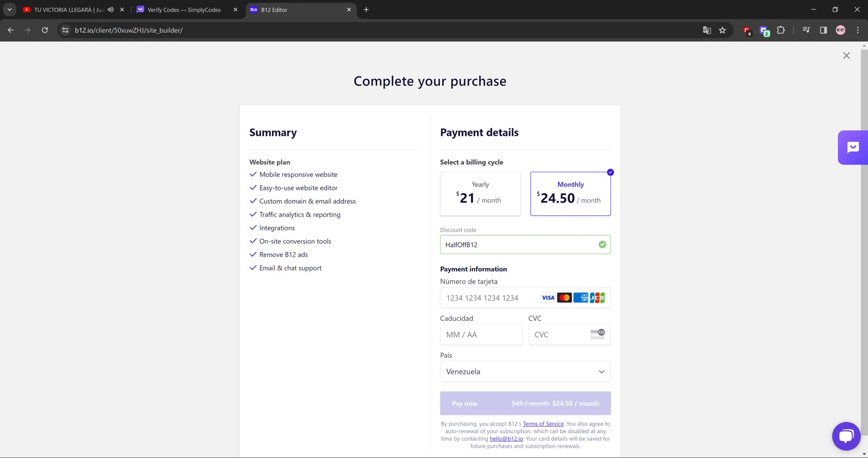Viewport: 868px width, 458px height.
Task: Click the green checkmark in the discount code field
Action: click(x=602, y=244)
